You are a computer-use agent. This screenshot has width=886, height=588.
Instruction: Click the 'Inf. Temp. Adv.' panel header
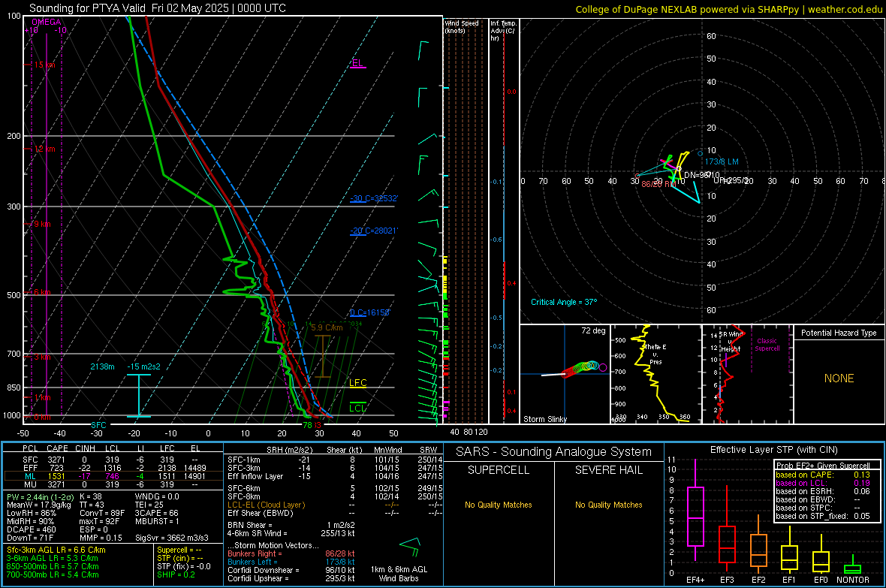(503, 31)
